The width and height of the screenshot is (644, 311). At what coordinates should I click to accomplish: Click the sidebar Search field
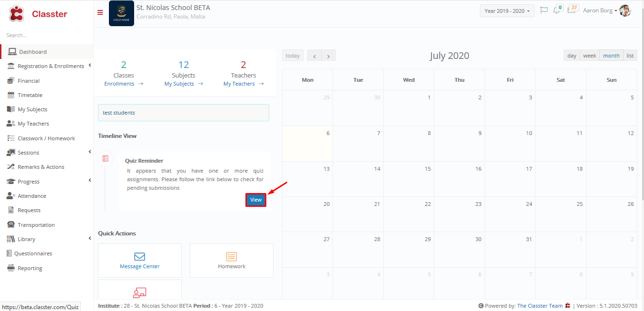[47, 35]
